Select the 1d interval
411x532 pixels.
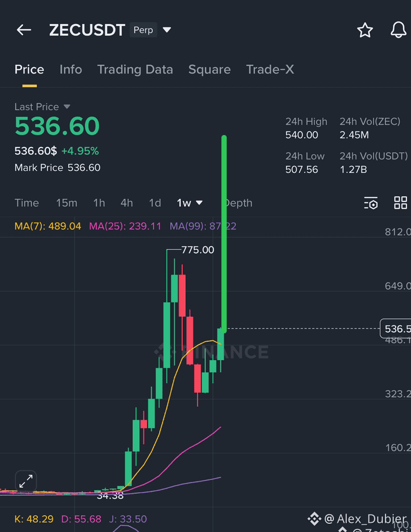pos(155,203)
